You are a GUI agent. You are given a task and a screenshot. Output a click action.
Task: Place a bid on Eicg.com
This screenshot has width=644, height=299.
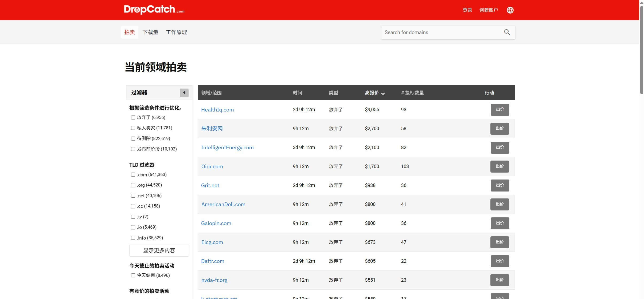tap(500, 242)
